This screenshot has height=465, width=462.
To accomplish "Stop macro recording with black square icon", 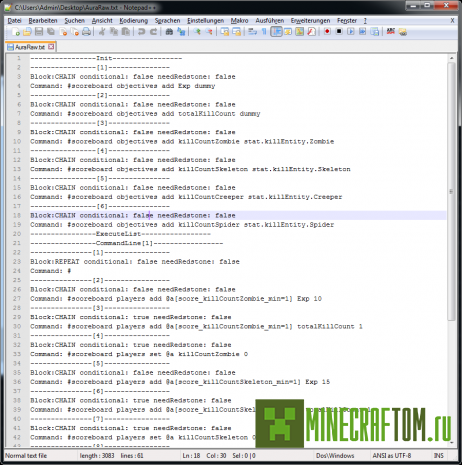I will coord(339,32).
